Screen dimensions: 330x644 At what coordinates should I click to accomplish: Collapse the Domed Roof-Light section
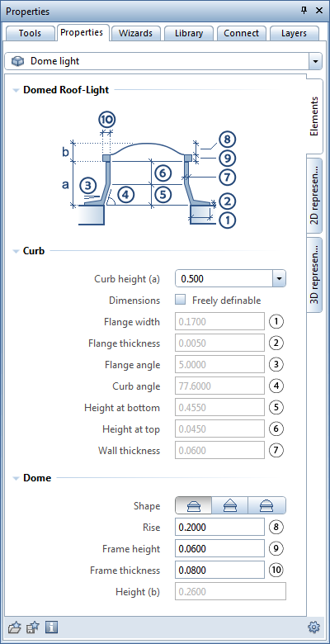tap(16, 90)
